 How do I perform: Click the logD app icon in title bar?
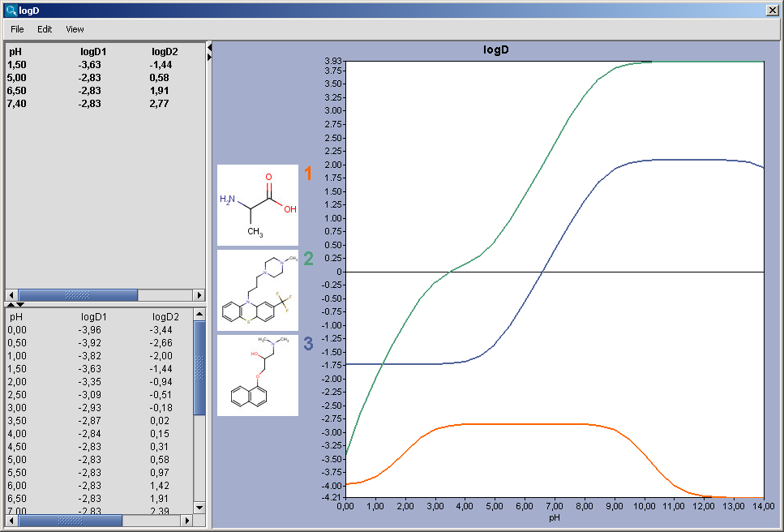point(10,10)
